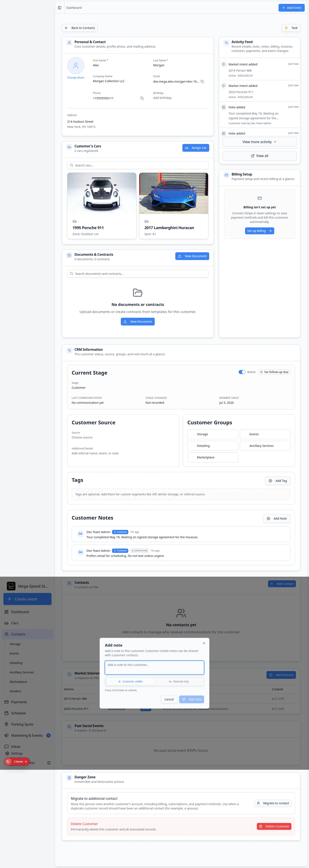Click the Billing Setup card icon in header
Image resolution: width=309 pixels, height=868 pixels.
(226, 175)
